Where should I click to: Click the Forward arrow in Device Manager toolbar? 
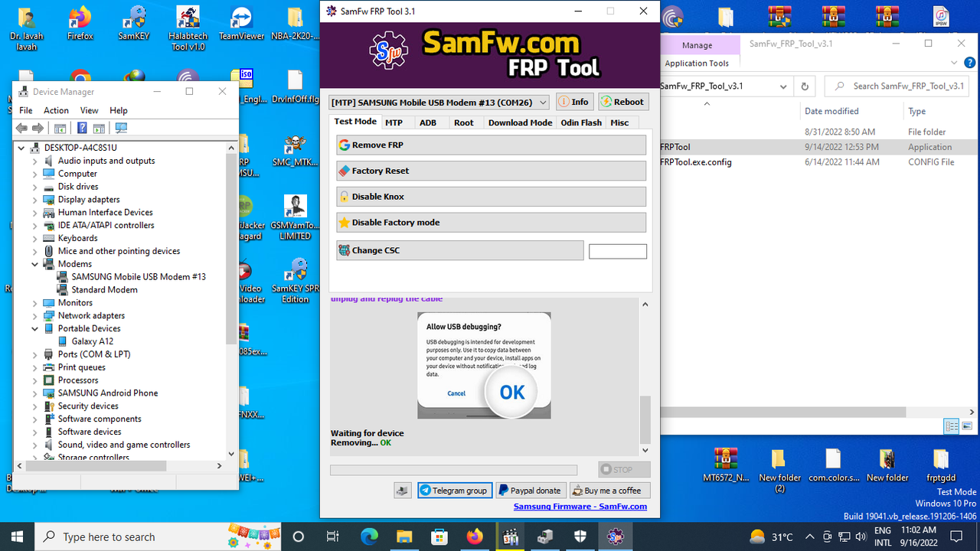coord(37,128)
